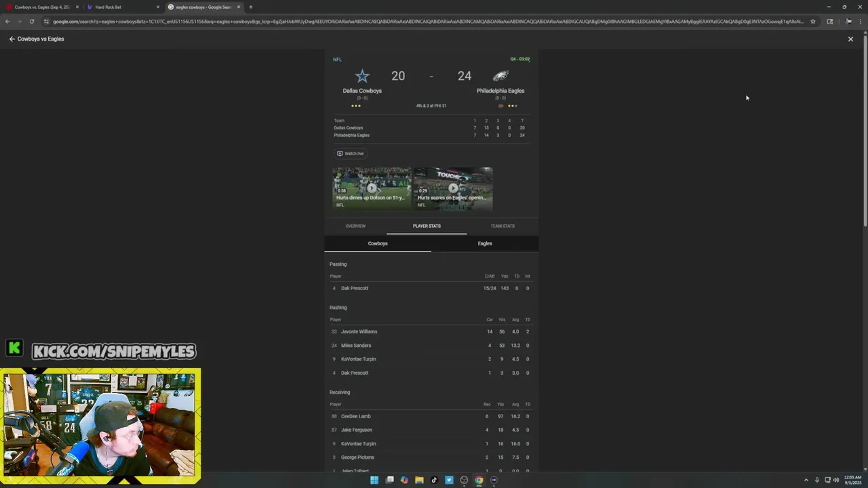Click the NFL league link
868x488 pixels.
(x=337, y=59)
